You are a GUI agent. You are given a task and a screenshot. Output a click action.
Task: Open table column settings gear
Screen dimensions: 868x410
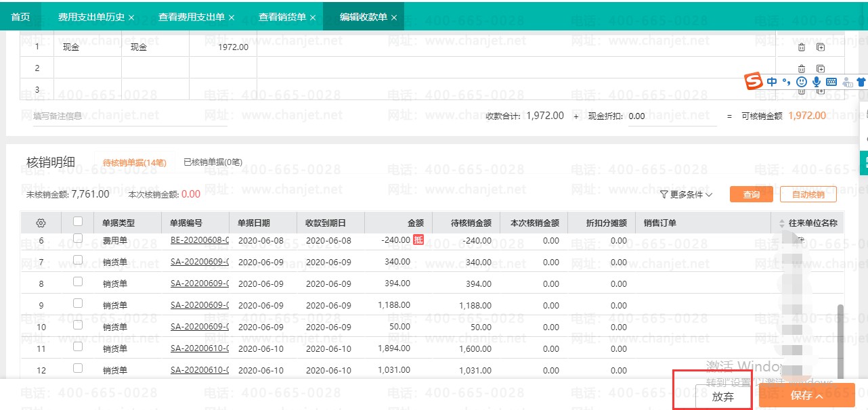coord(41,223)
